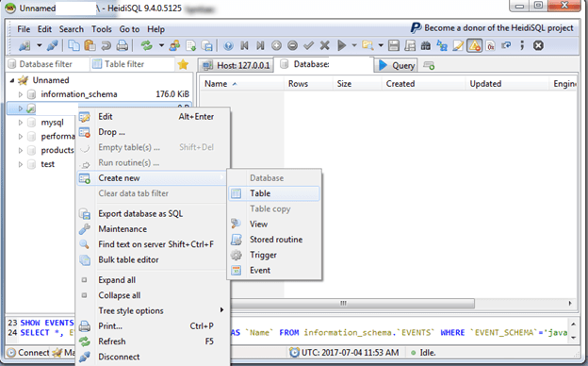The height and width of the screenshot is (366, 588).
Task: Open the Refresh dropdown arrow
Action: 161,46
